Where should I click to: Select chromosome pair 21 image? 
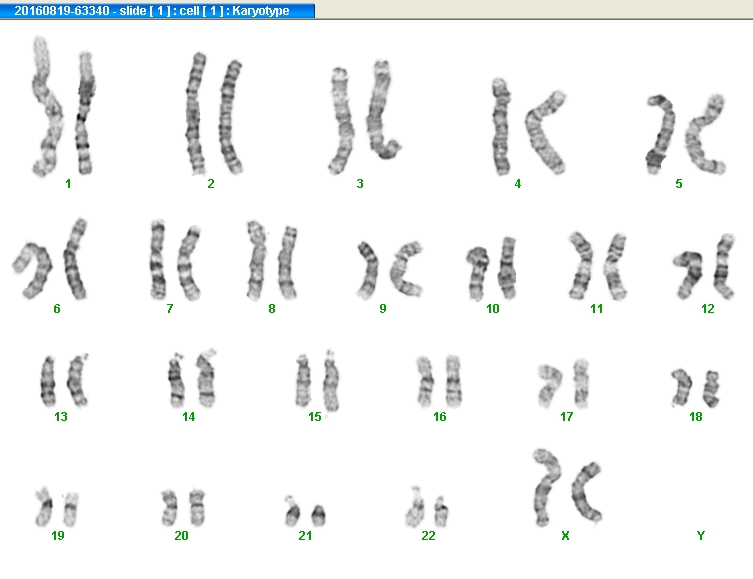coord(305,511)
